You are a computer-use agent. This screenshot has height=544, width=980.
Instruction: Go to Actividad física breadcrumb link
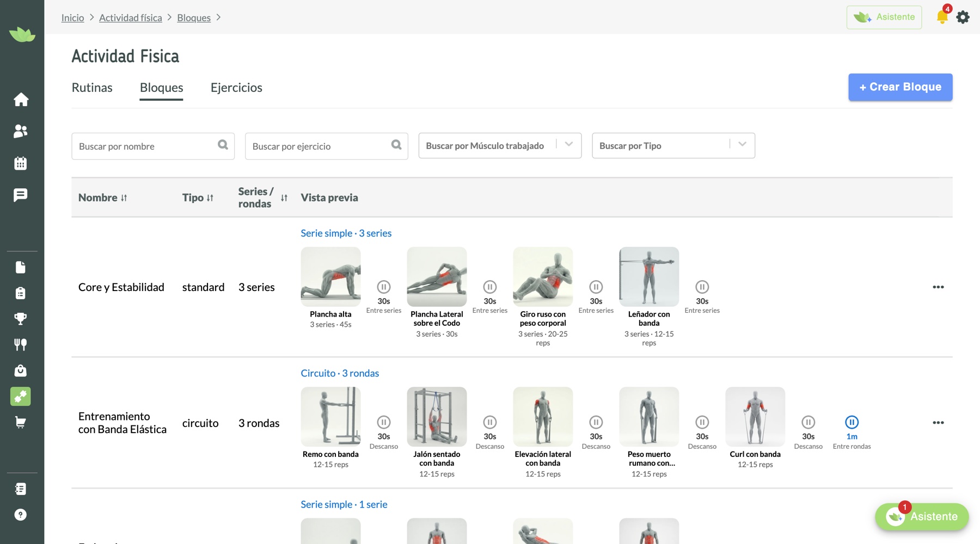pyautogui.click(x=131, y=18)
